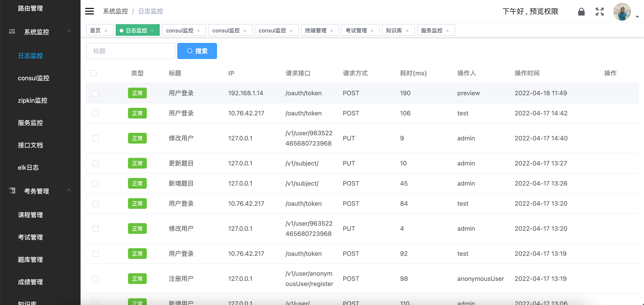Toggle the hamburger sidebar collapse icon
This screenshot has width=644, height=305.
[x=89, y=11]
